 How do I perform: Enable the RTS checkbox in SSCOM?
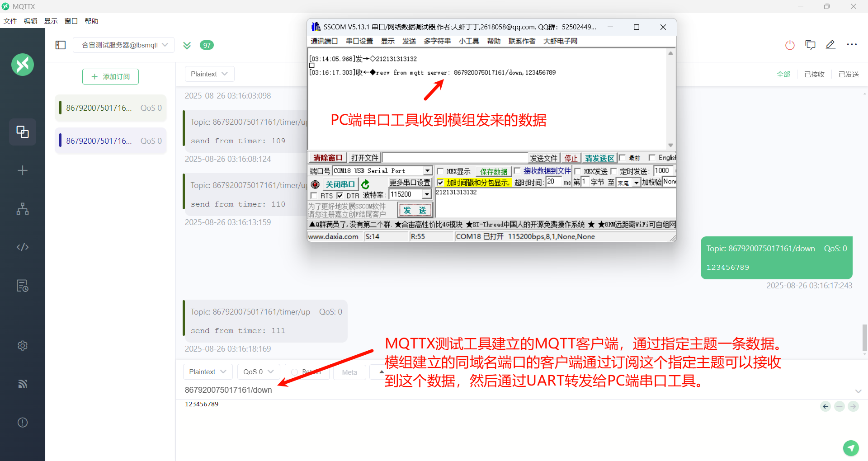[x=314, y=196]
